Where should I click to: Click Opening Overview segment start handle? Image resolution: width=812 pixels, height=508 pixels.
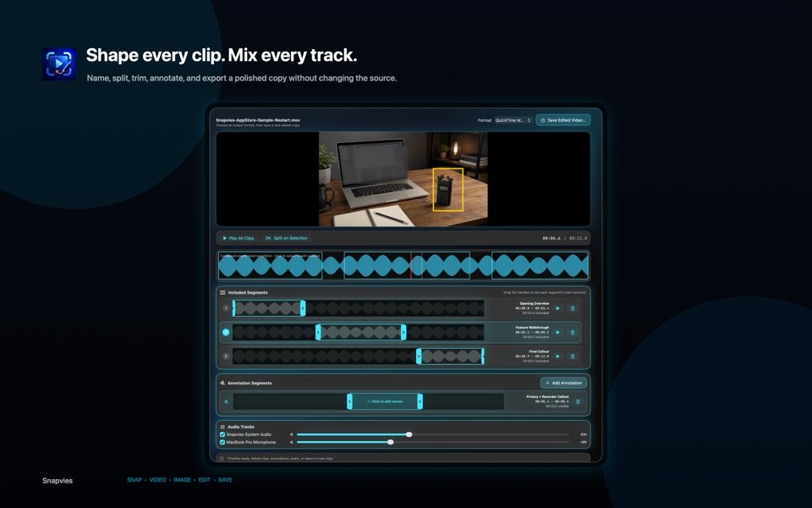click(x=233, y=308)
